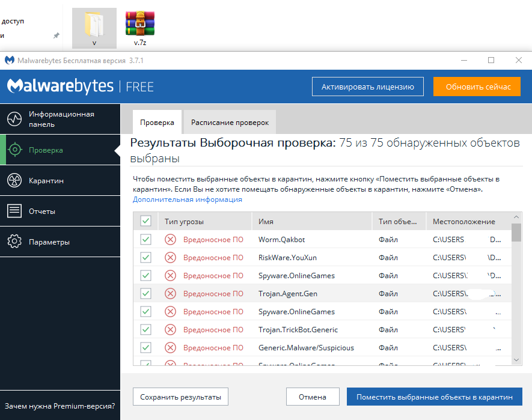Click threat icon for Trojan.TrickBot.Generic row

pos(170,329)
